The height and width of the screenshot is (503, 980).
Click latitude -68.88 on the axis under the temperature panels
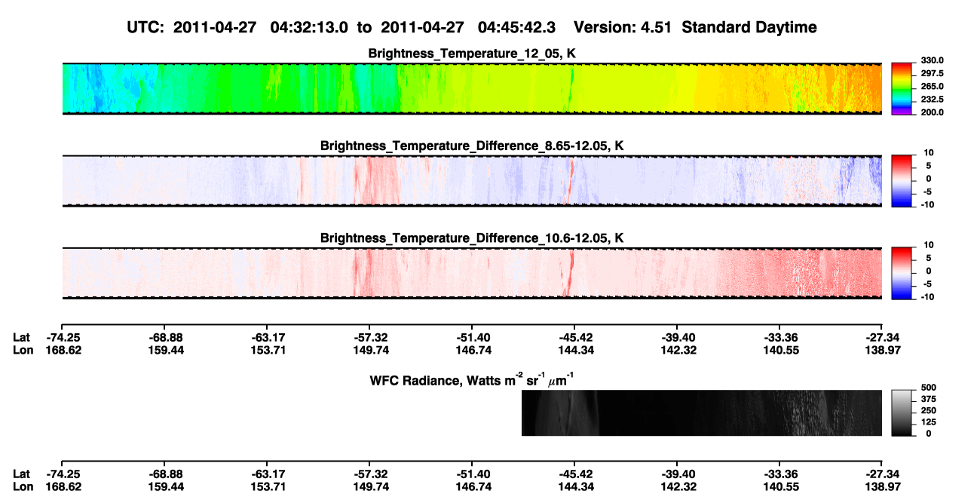[164, 338]
